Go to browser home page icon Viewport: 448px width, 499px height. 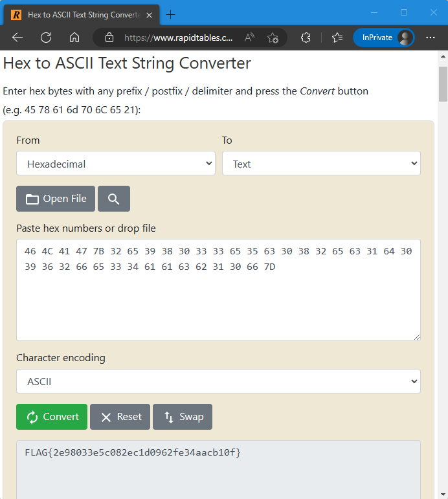pos(74,38)
